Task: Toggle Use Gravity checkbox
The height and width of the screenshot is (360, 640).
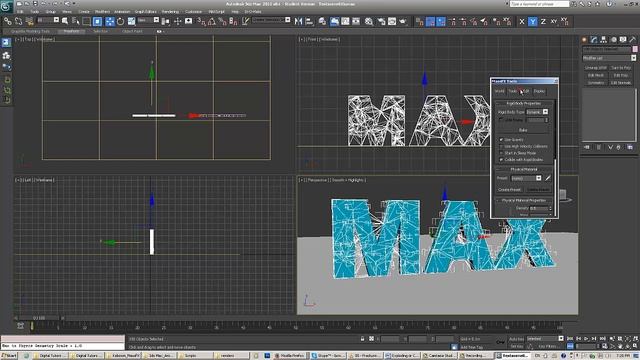Action: (x=501, y=140)
